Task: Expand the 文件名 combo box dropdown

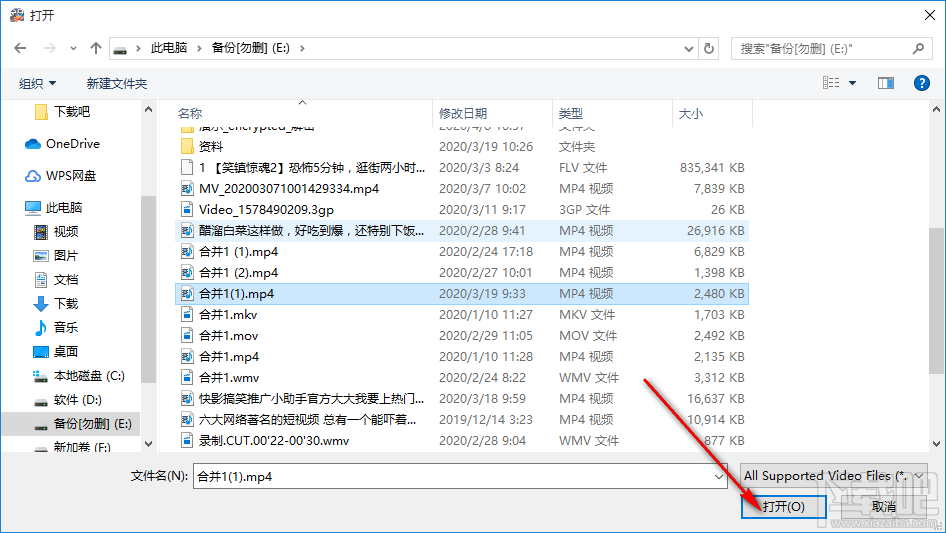Action: point(719,477)
